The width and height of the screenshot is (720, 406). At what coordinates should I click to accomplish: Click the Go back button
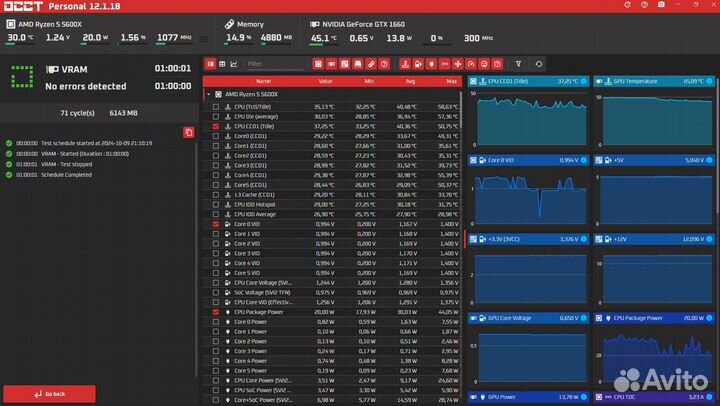click(50, 394)
